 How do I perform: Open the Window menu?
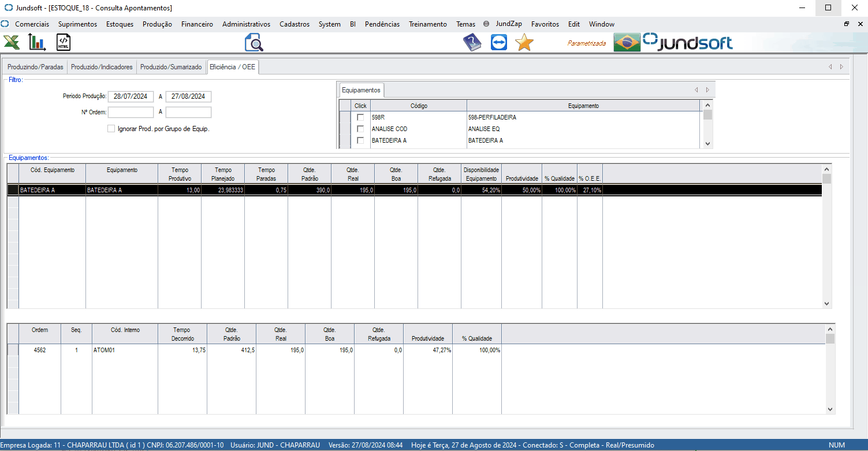[x=602, y=24]
